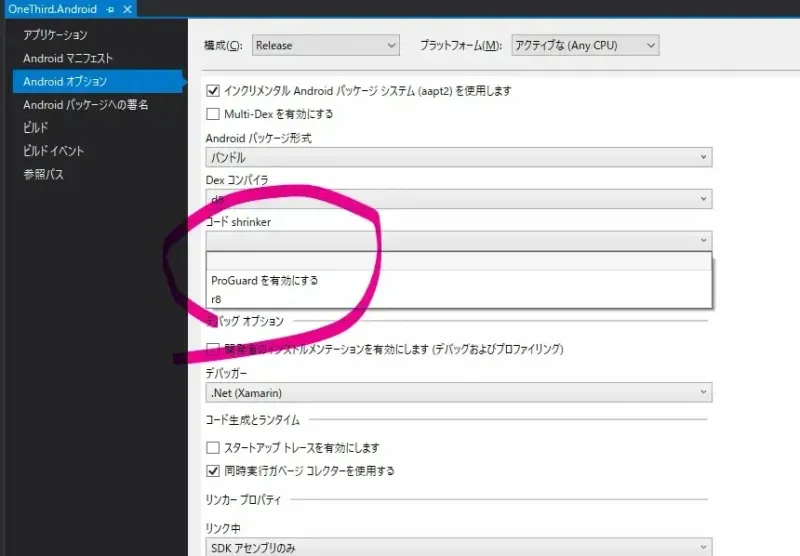Open the リンク中 SDK アセンブリのみ dropdown
The image size is (800, 556).
458,548
